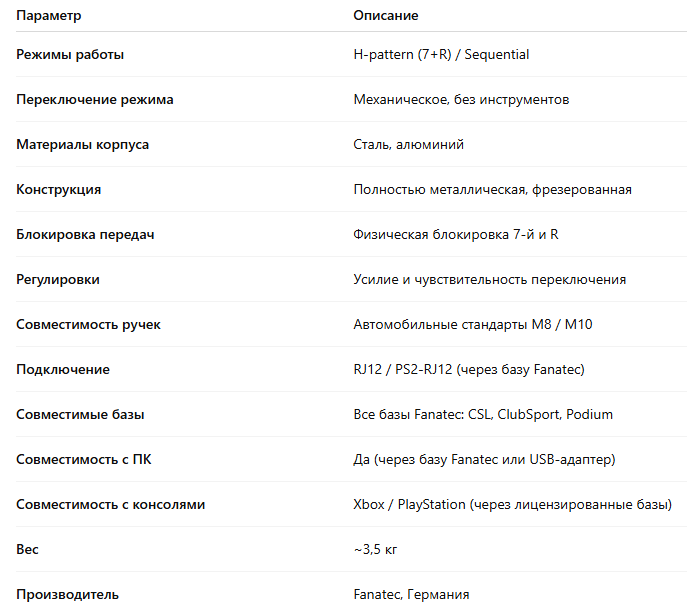Click the "H-pattern (7+R) / Sequential" value
This screenshot has height=615, width=687.
[x=441, y=55]
